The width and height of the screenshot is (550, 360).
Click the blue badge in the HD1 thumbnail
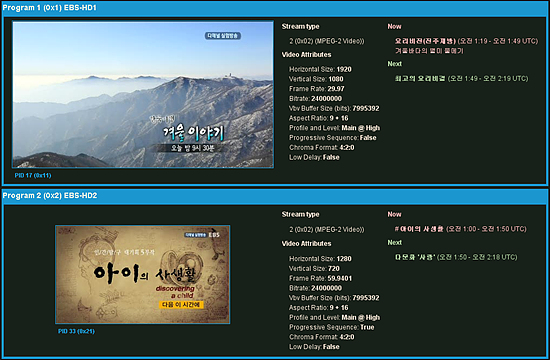click(223, 36)
